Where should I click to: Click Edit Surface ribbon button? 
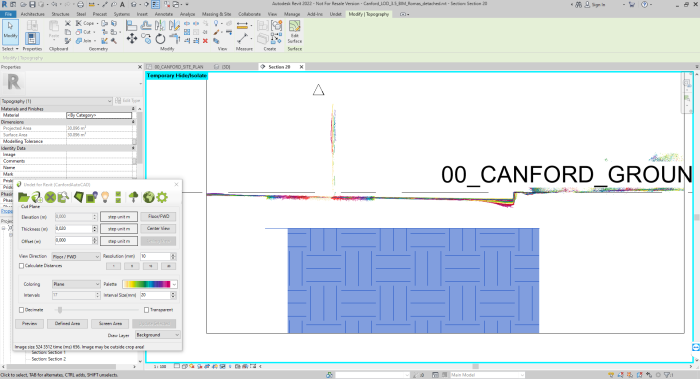coord(295,32)
